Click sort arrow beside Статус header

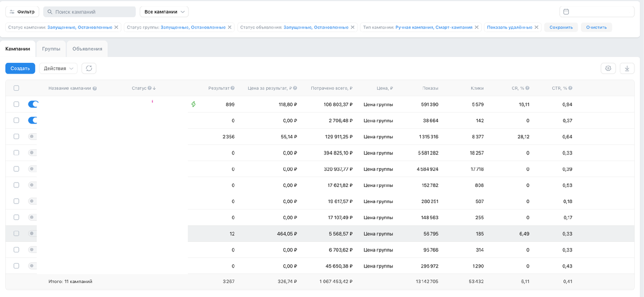(x=155, y=88)
